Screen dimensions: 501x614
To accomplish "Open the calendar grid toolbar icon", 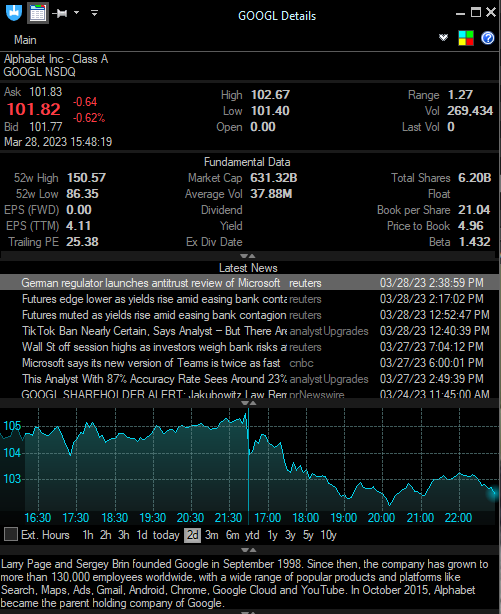I will click(x=38, y=13).
